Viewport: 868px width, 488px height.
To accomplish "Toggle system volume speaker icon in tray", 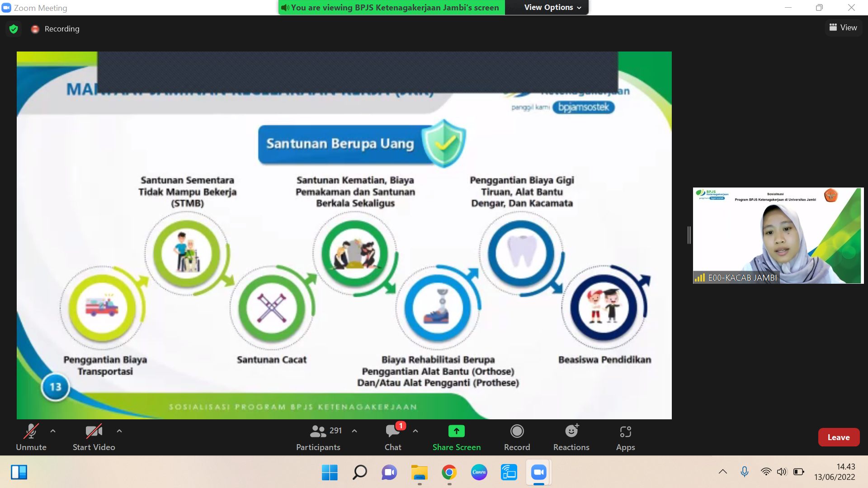I will point(782,472).
